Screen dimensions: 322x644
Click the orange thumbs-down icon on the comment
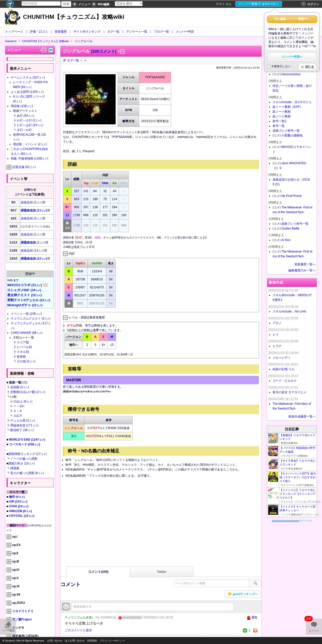[255, 630]
